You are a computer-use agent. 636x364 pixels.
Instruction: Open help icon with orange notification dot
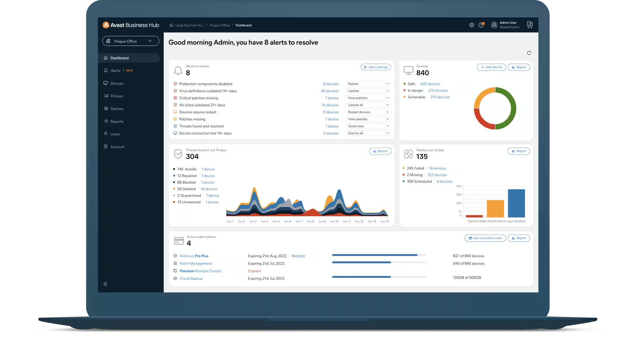pos(481,25)
